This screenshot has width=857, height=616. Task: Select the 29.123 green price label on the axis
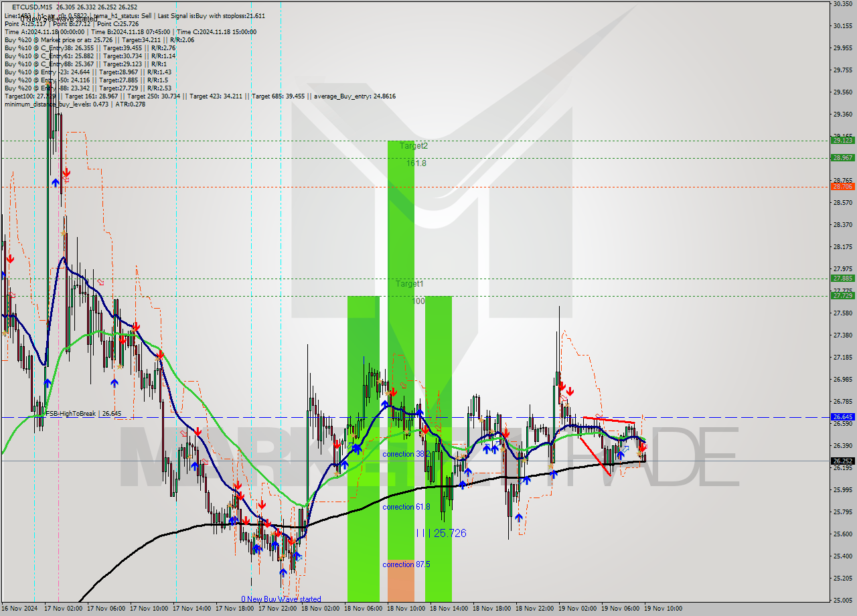pyautogui.click(x=842, y=140)
